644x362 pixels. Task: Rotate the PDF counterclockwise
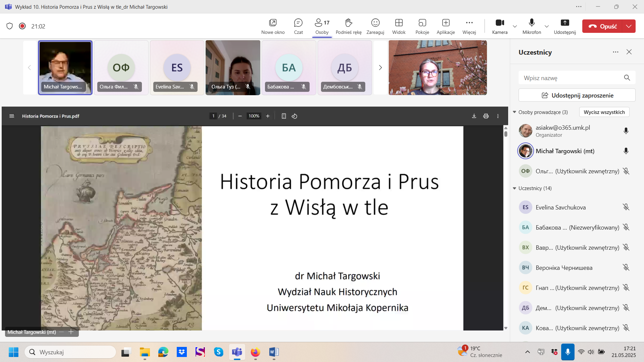pyautogui.click(x=294, y=116)
